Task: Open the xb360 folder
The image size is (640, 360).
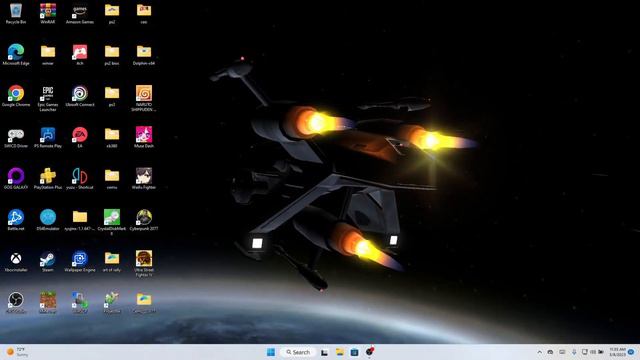Action: 112,137
